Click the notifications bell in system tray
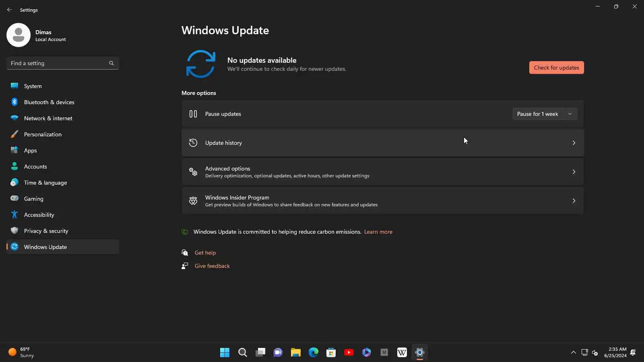Viewport: 644px width, 362px height. 633,352
